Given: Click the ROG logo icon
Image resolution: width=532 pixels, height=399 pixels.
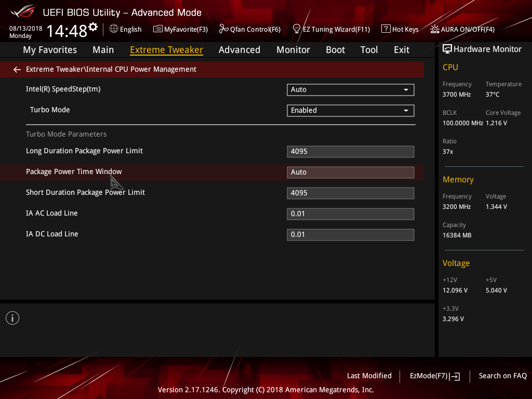Looking at the screenshot, I should coord(22,11).
